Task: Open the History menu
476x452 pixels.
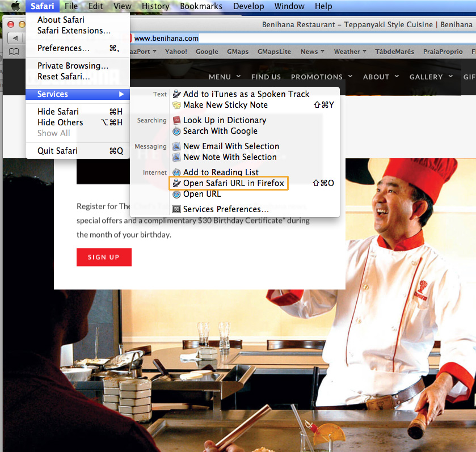Action: tap(155, 6)
